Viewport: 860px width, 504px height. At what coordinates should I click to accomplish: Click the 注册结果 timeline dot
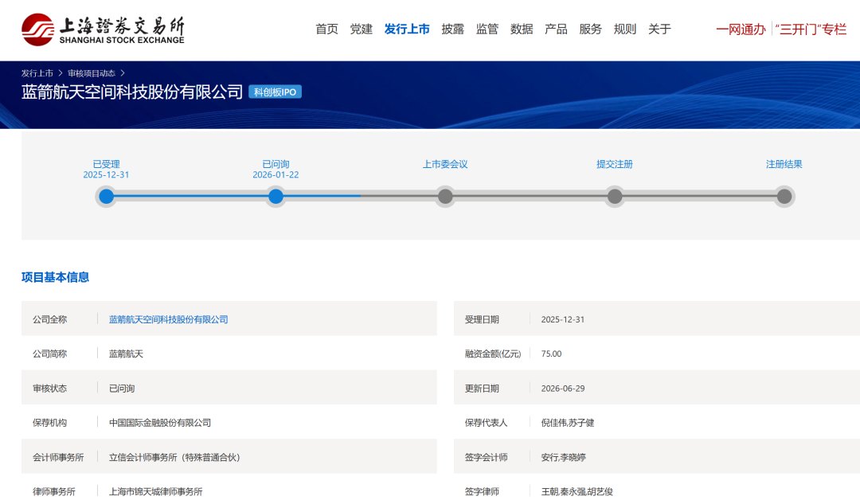point(784,197)
